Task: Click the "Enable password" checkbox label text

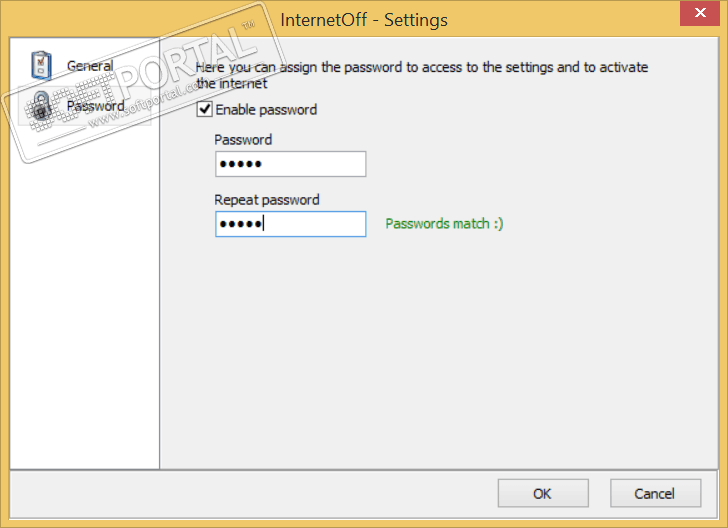Action: tap(266, 110)
